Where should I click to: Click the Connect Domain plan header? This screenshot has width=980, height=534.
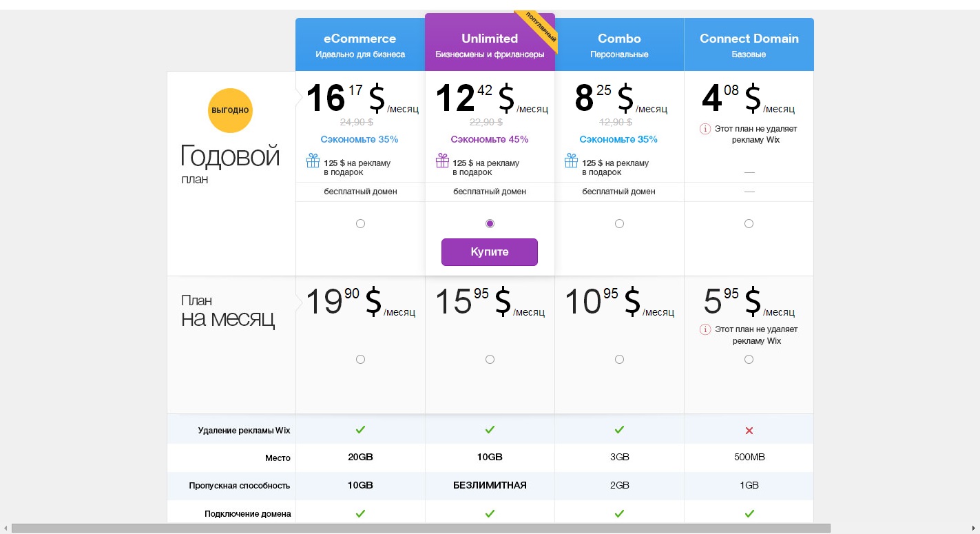(749, 45)
